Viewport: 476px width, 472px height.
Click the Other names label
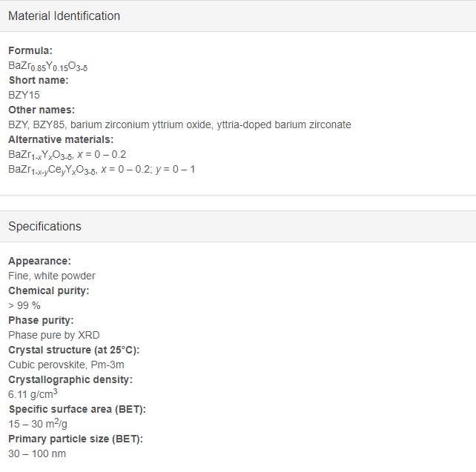click(x=42, y=110)
